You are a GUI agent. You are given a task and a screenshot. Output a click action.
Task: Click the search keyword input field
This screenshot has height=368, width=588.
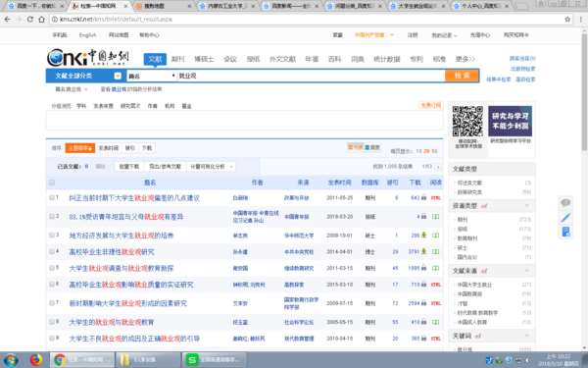pyautogui.click(x=311, y=76)
